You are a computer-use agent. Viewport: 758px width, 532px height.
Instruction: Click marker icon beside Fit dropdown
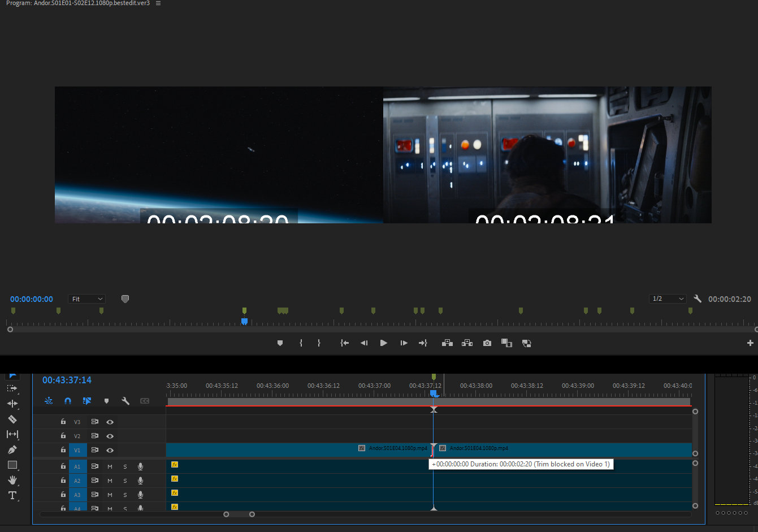click(125, 299)
